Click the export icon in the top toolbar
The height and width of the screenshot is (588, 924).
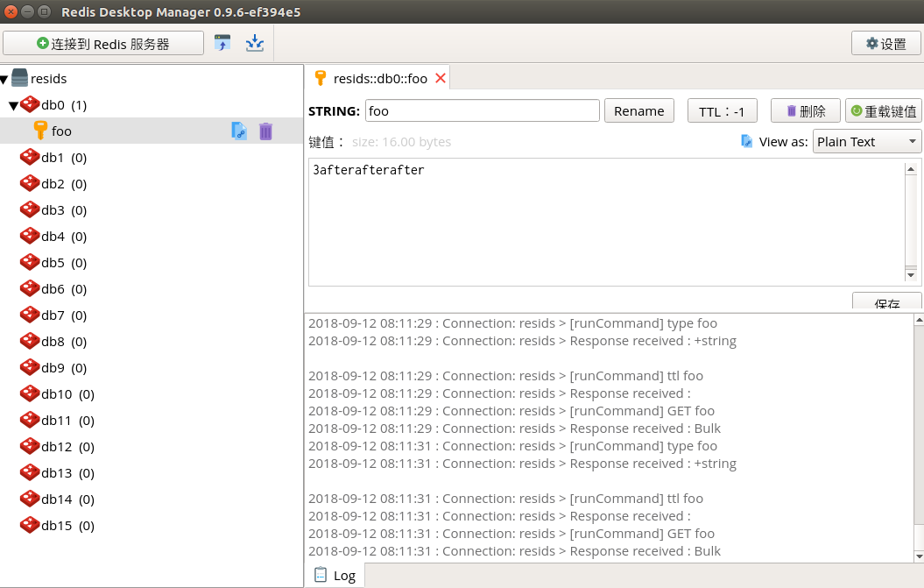255,43
